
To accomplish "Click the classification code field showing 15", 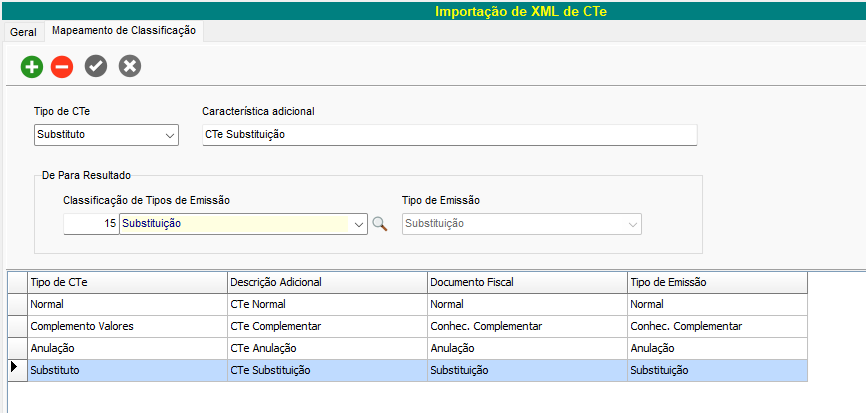I will [x=91, y=224].
